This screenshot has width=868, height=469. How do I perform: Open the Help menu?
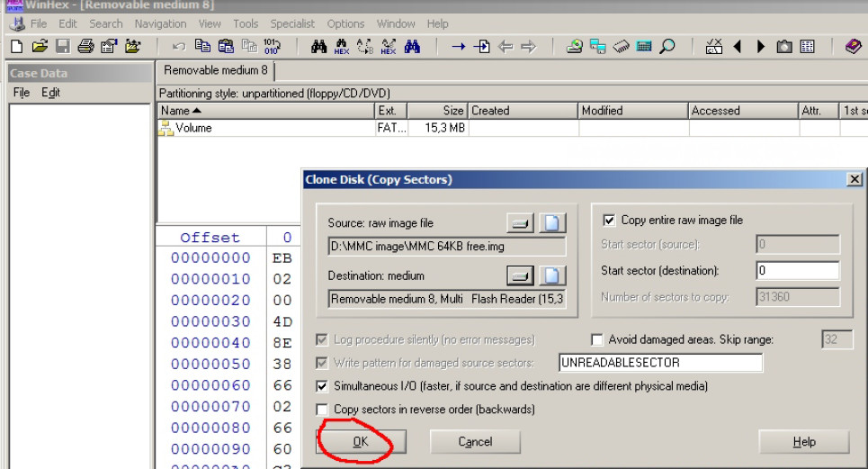(x=437, y=23)
